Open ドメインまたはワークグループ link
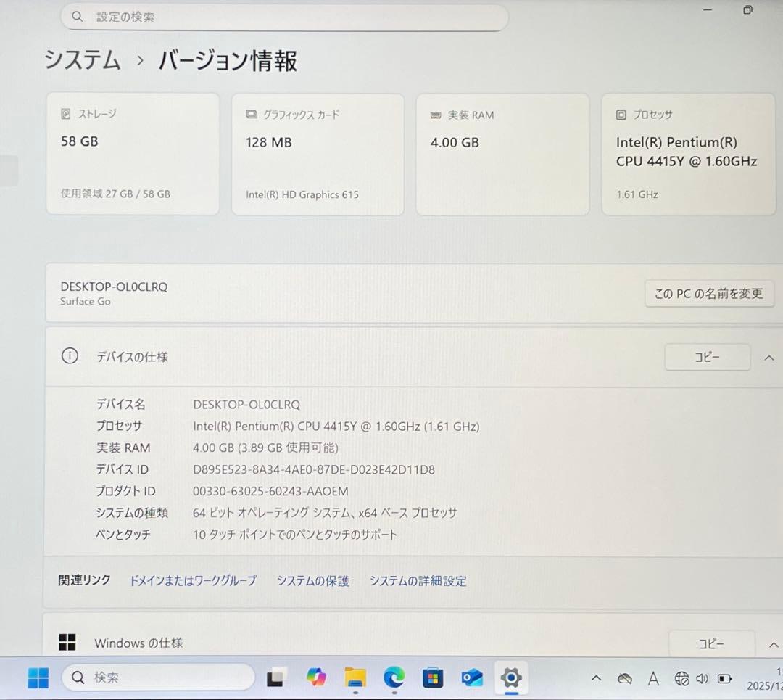783x700 pixels. coord(193,580)
